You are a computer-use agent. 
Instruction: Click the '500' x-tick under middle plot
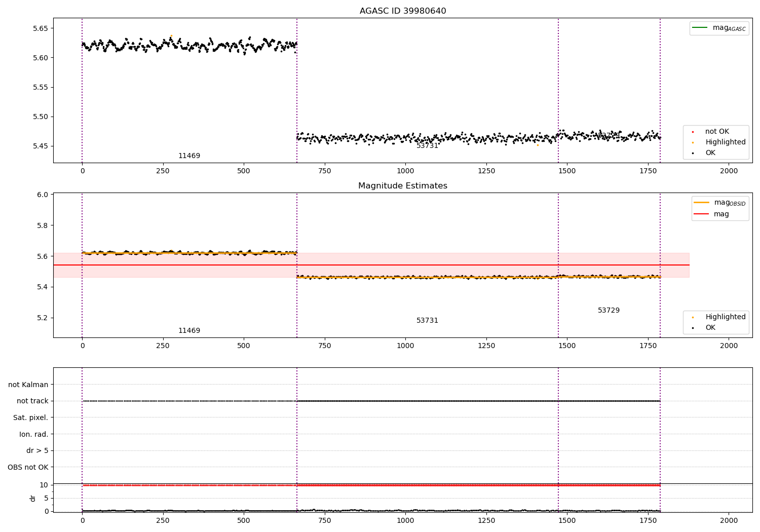[x=244, y=346]
